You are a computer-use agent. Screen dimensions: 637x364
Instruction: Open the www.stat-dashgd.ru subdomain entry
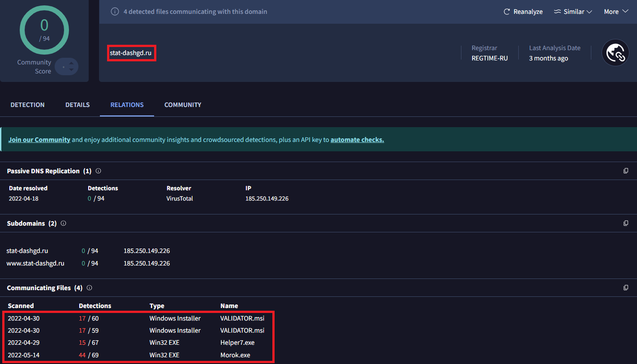click(35, 263)
